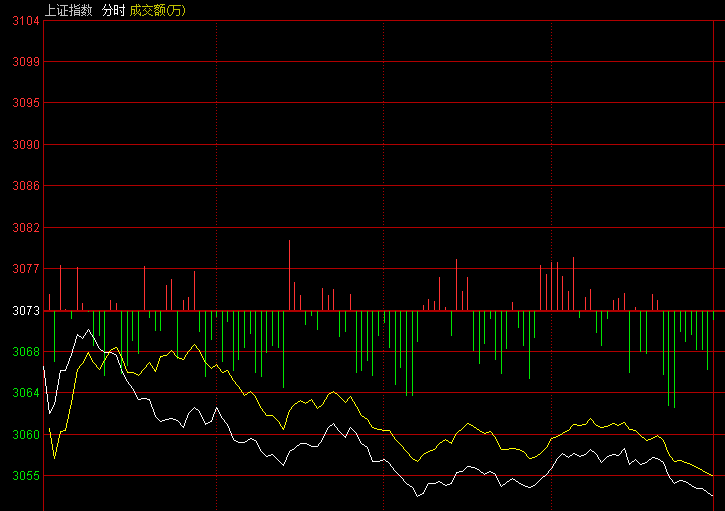
Task: Select the green 3060 price axis label
Action: point(26,435)
